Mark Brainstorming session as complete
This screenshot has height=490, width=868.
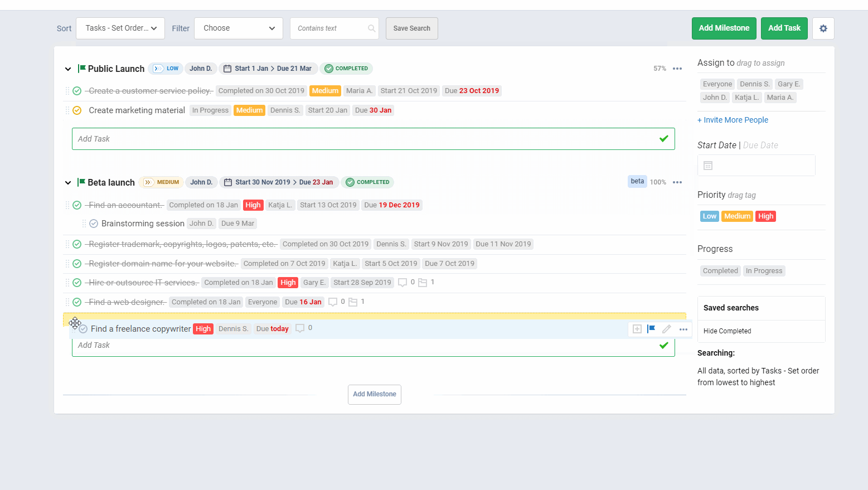coord(94,224)
